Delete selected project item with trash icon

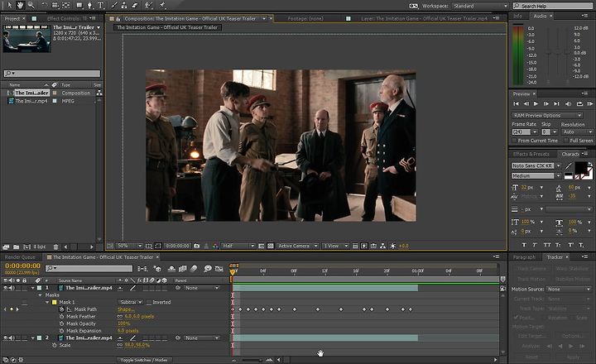(56, 247)
